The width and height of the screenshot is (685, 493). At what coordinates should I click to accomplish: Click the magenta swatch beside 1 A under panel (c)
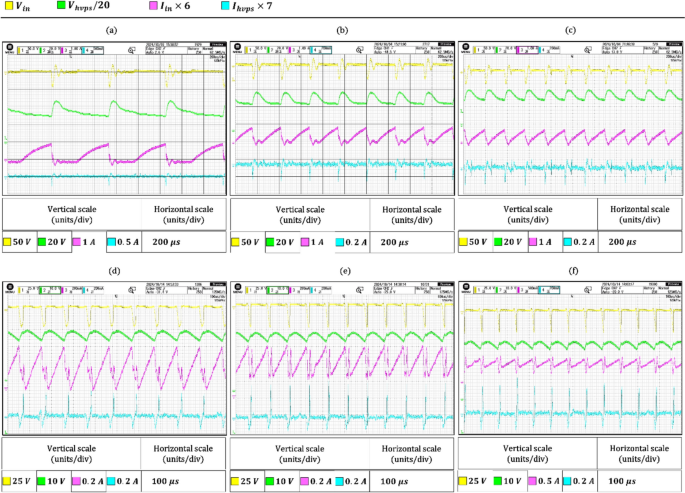[533, 241]
